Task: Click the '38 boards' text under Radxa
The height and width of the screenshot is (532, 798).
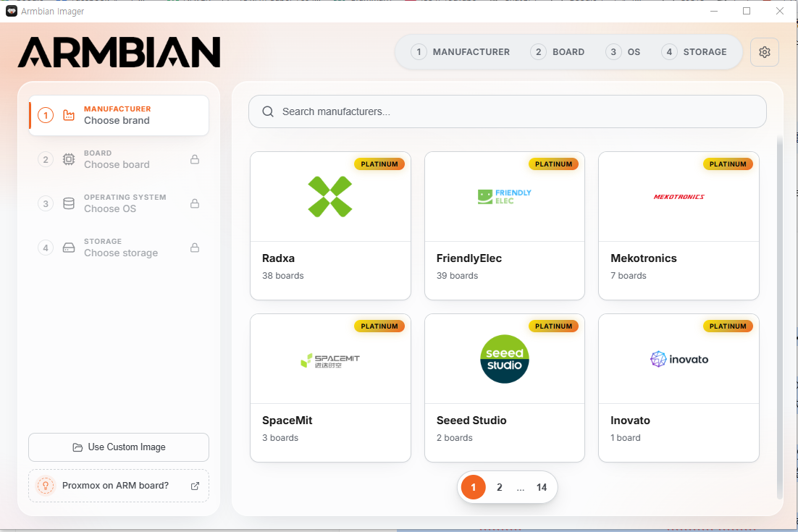Action: point(283,276)
